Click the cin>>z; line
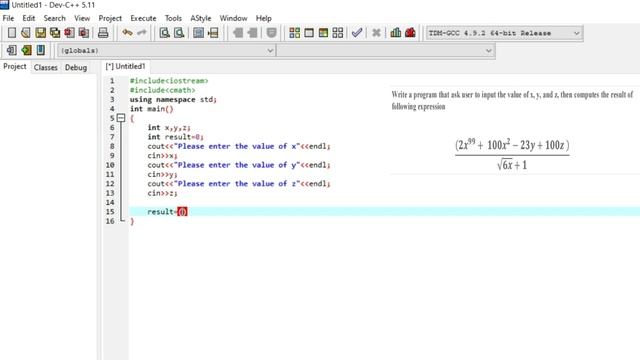 pyautogui.click(x=162, y=193)
